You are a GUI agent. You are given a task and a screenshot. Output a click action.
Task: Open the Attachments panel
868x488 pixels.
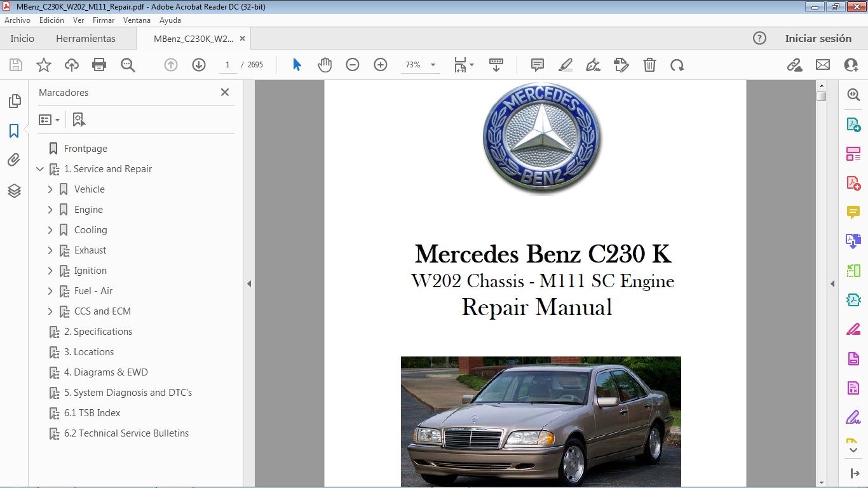(x=14, y=160)
